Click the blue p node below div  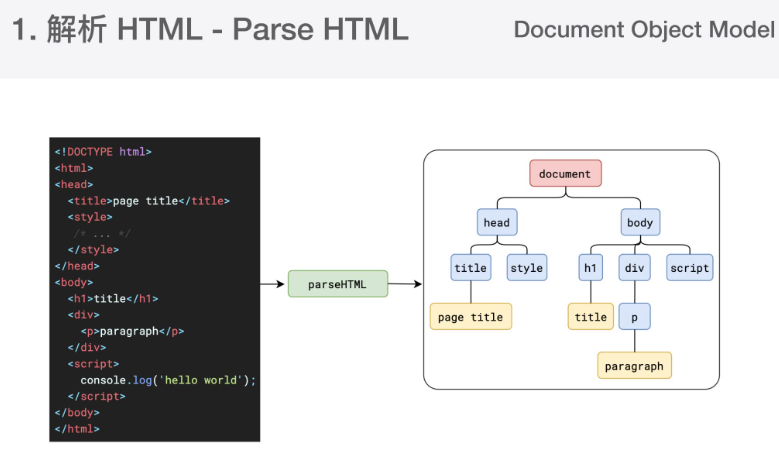634,317
